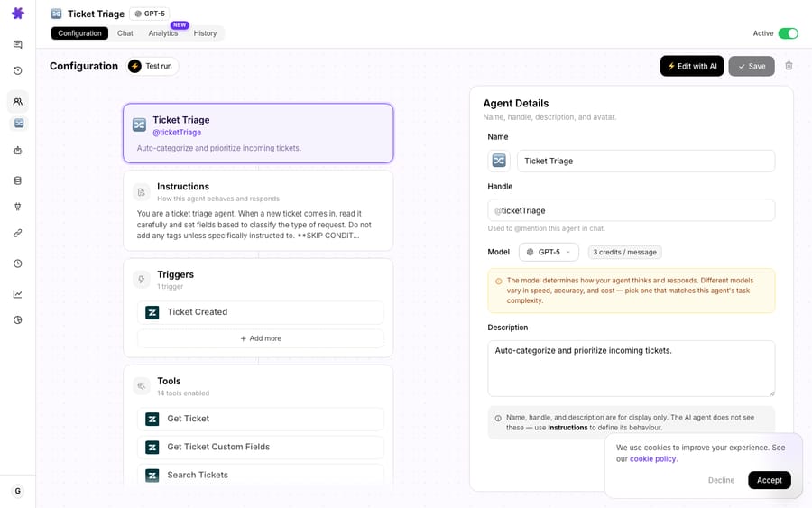The height and width of the screenshot is (508, 812).
Task: Click the delete trash icon beside Save
Action: [789, 66]
